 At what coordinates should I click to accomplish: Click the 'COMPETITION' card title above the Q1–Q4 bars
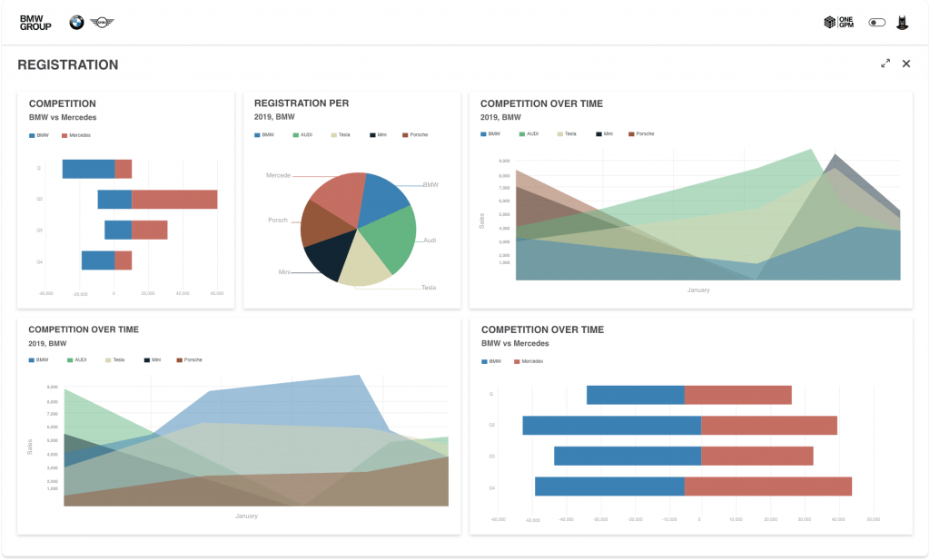tap(63, 103)
